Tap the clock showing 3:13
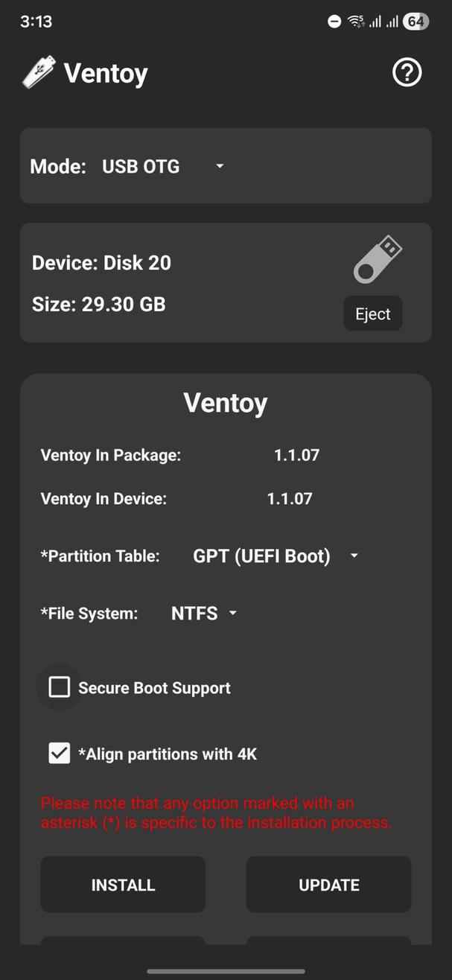This screenshot has width=452, height=980. pyautogui.click(x=37, y=21)
